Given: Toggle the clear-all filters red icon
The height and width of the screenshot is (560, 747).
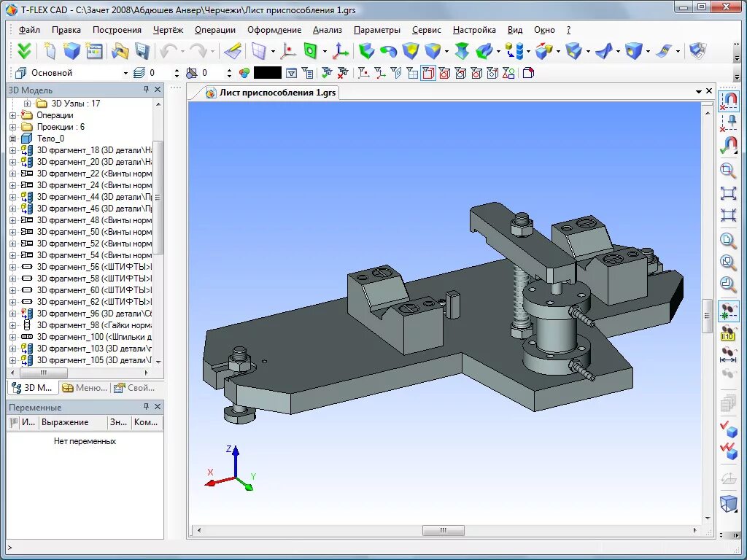Looking at the screenshot, I should click(343, 73).
